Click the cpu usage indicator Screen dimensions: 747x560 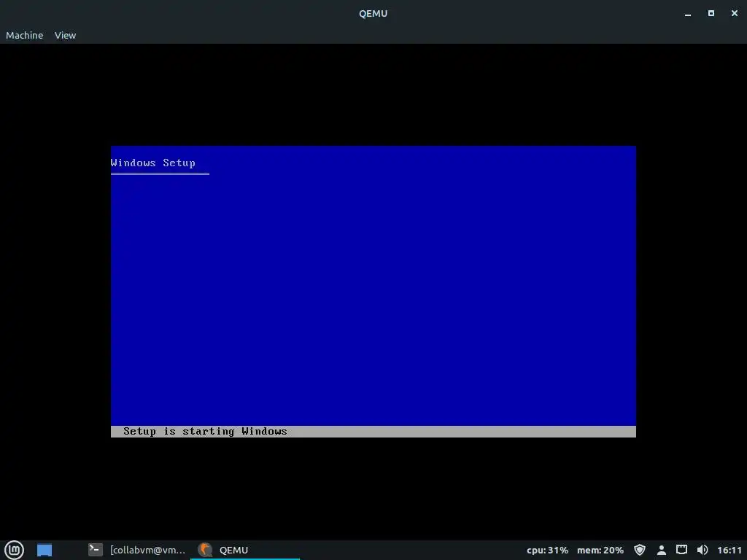pyautogui.click(x=547, y=550)
